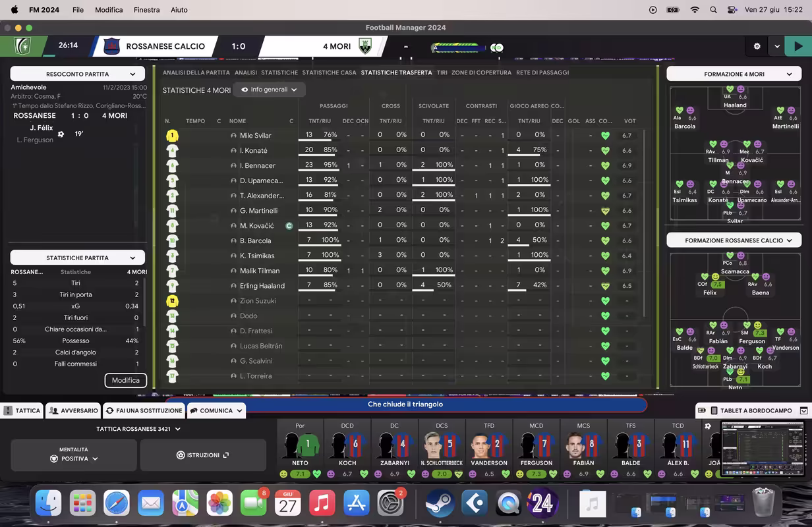812x527 pixels.
Task: Click the Wi-Fi icon in menu bar
Action: (695, 10)
